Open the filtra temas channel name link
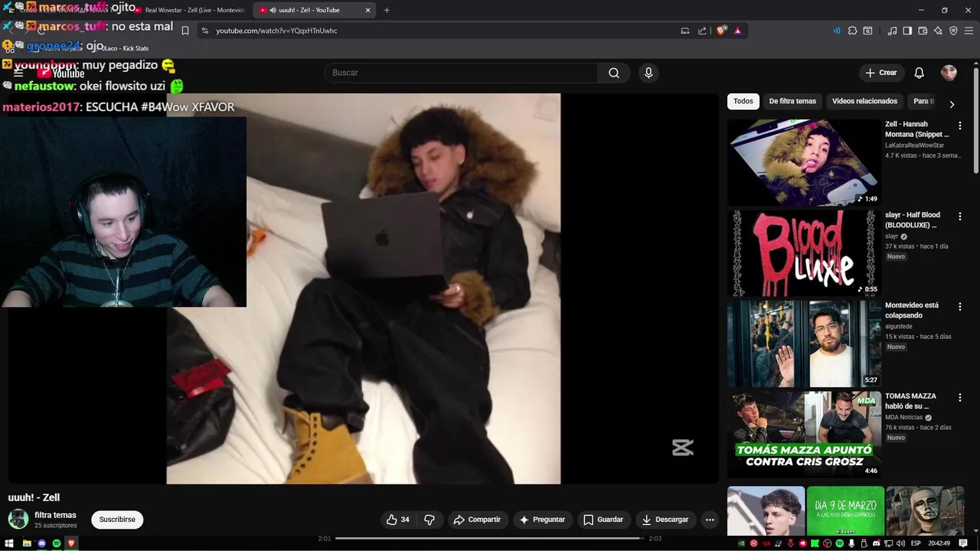 click(55, 515)
